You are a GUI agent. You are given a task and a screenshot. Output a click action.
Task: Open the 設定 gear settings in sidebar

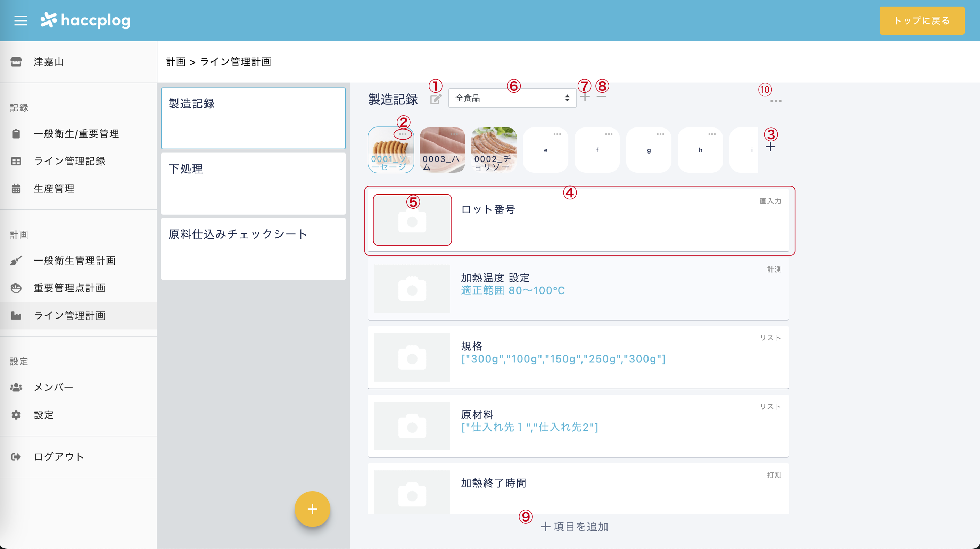[x=17, y=415]
